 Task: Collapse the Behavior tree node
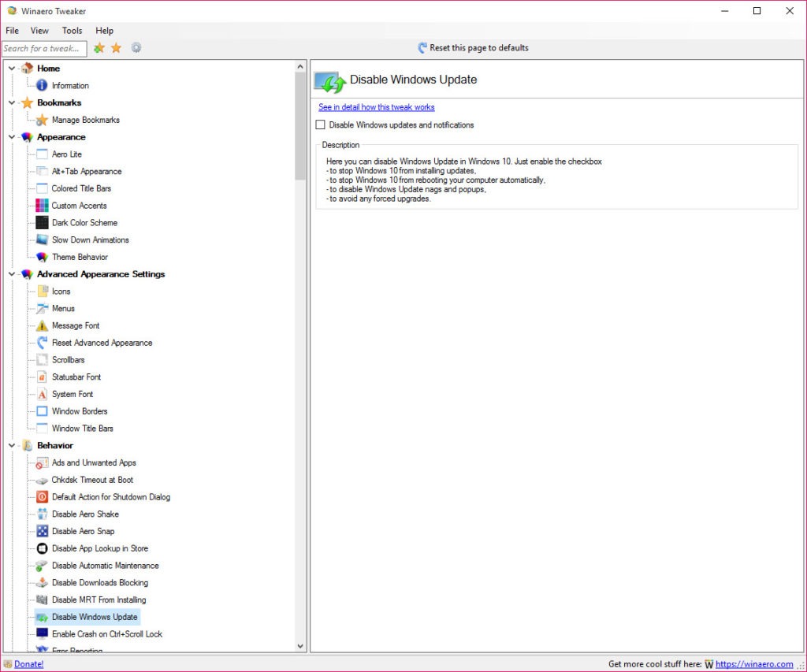pos(12,446)
